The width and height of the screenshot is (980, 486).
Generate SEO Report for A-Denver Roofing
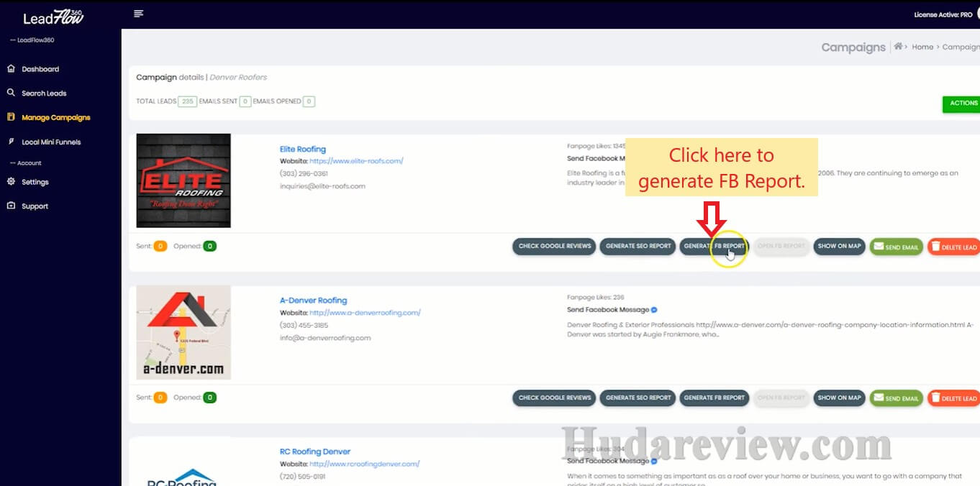click(638, 398)
